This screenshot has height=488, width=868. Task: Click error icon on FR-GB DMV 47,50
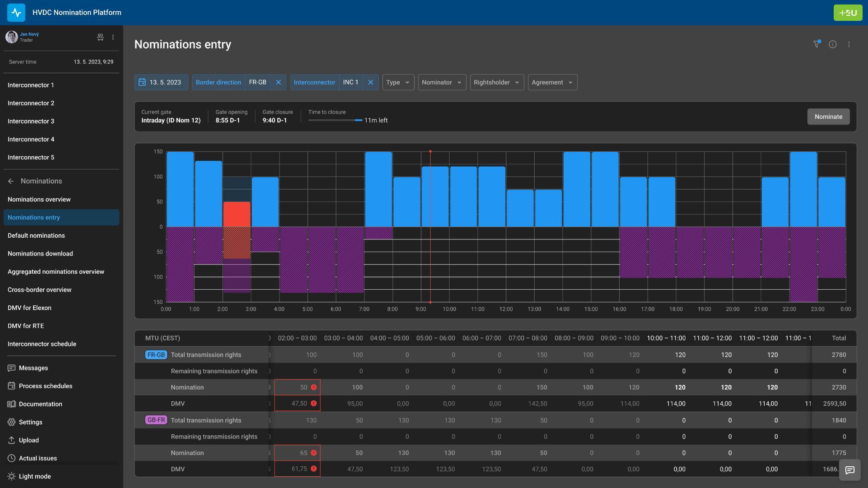click(314, 403)
